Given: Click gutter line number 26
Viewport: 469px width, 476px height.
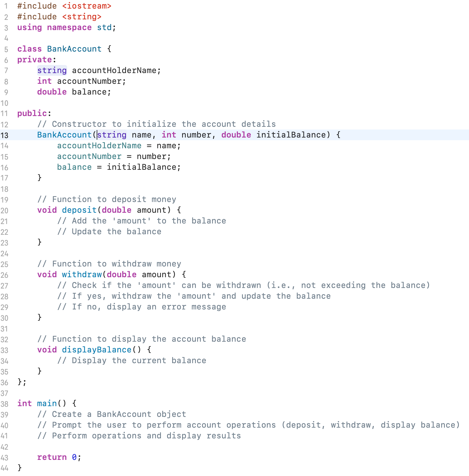Looking at the screenshot, I should click(5, 275).
